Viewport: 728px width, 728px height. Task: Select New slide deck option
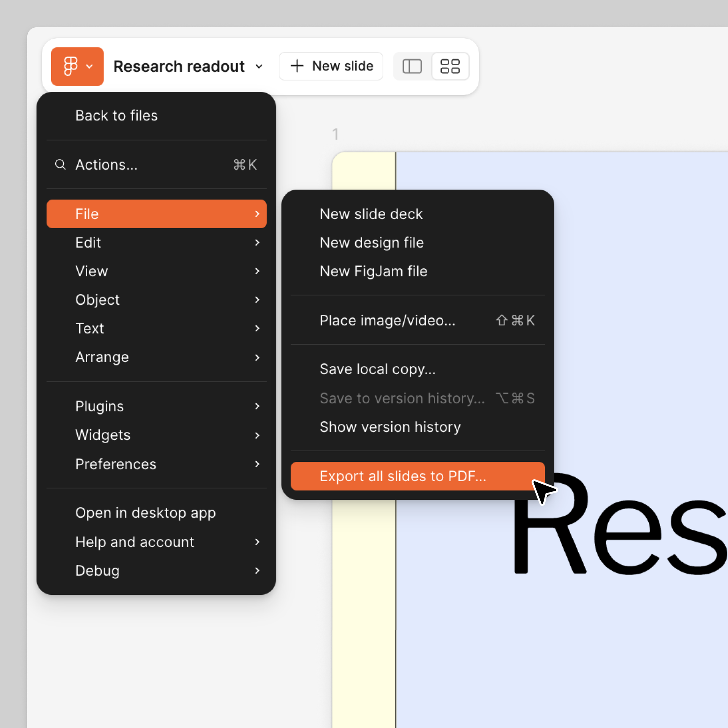[371, 213]
